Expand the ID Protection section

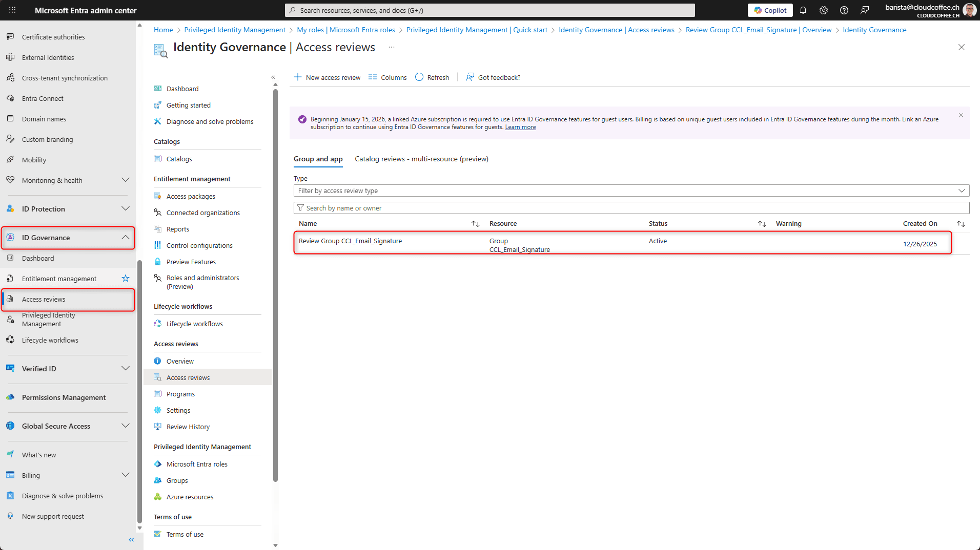(126, 209)
